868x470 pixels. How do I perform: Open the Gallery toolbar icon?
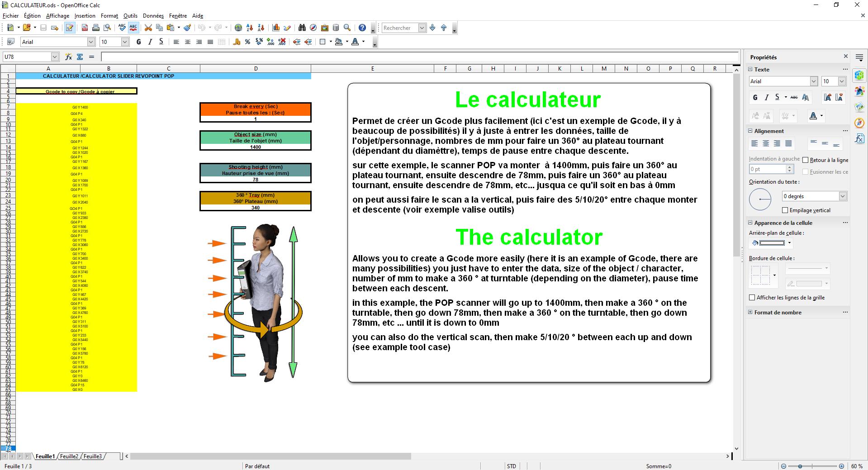[x=324, y=28]
